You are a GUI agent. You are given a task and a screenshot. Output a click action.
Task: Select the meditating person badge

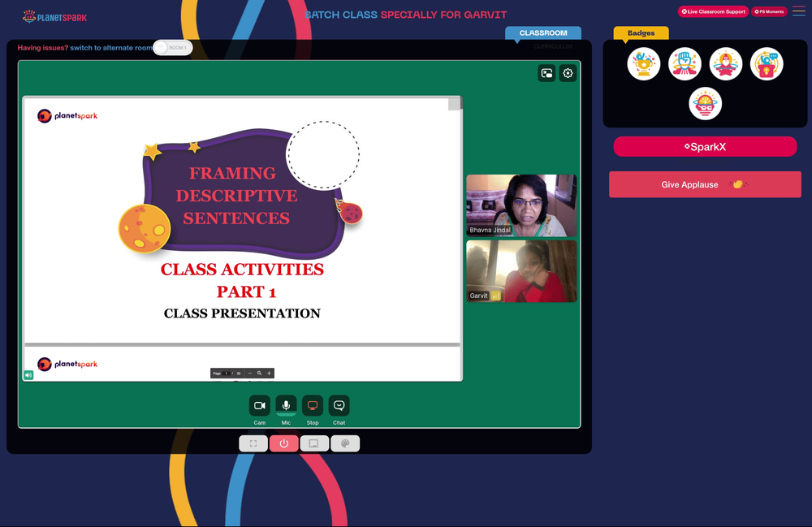click(x=725, y=63)
